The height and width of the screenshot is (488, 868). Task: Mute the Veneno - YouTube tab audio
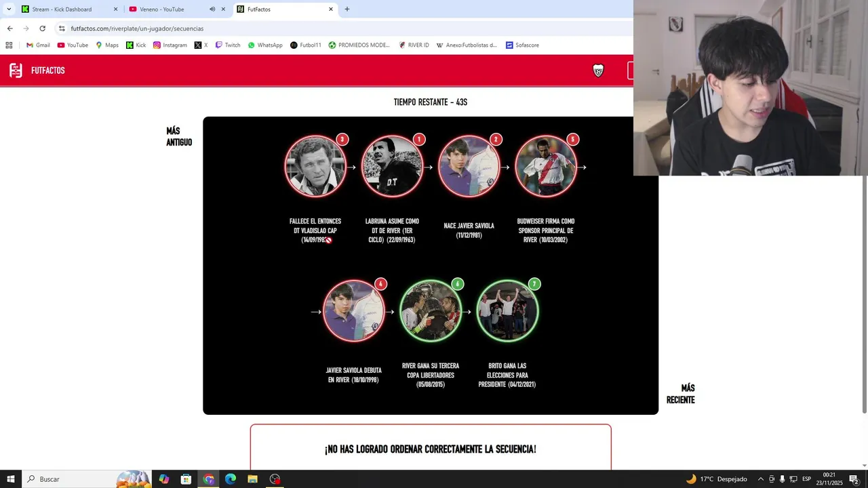point(212,9)
